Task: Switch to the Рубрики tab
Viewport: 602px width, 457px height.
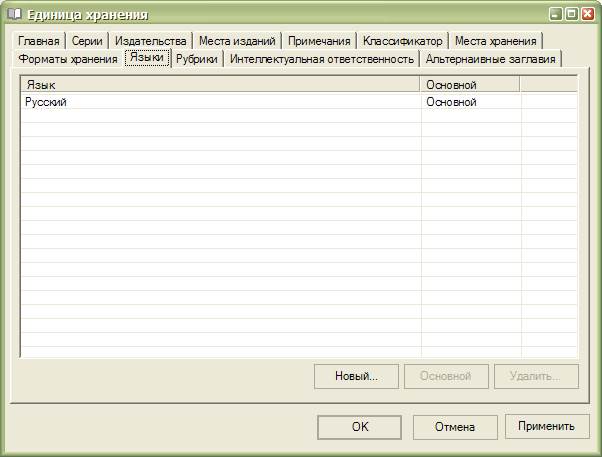Action: 196,59
